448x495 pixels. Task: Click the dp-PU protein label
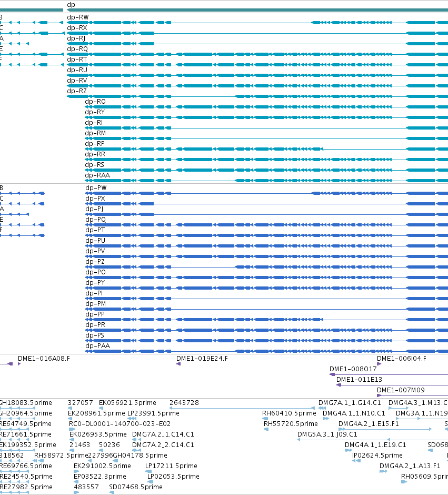coord(95,241)
